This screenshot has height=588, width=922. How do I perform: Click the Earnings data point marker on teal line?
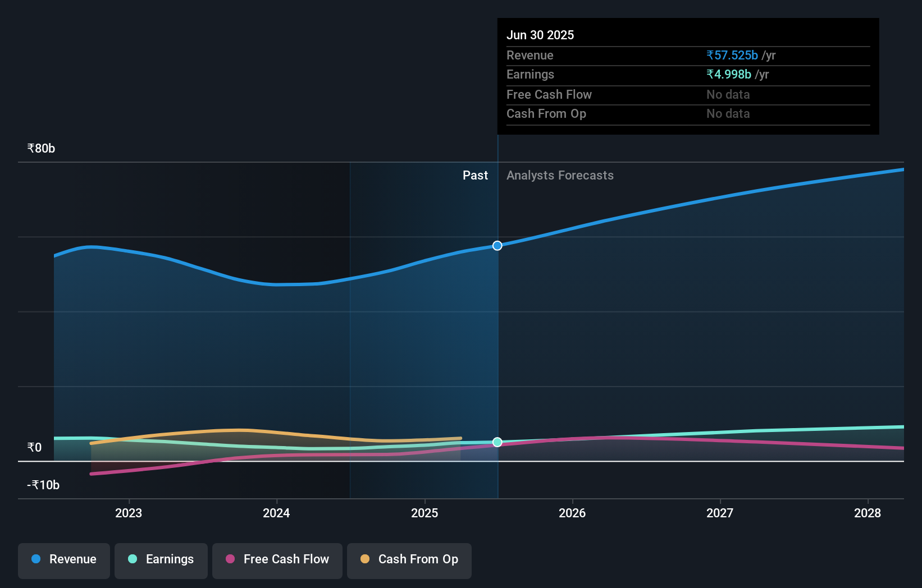497,442
